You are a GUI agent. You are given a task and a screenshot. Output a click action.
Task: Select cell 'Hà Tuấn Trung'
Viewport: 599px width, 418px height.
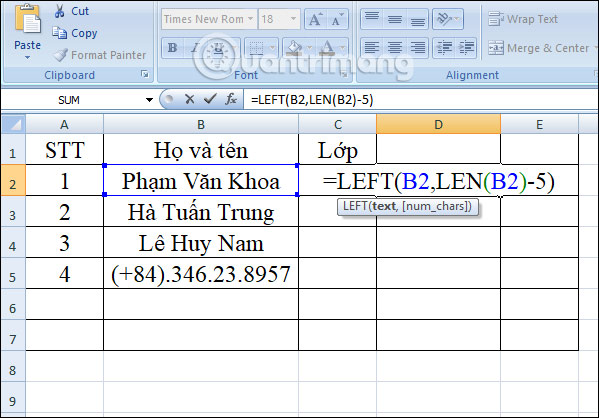(x=201, y=212)
